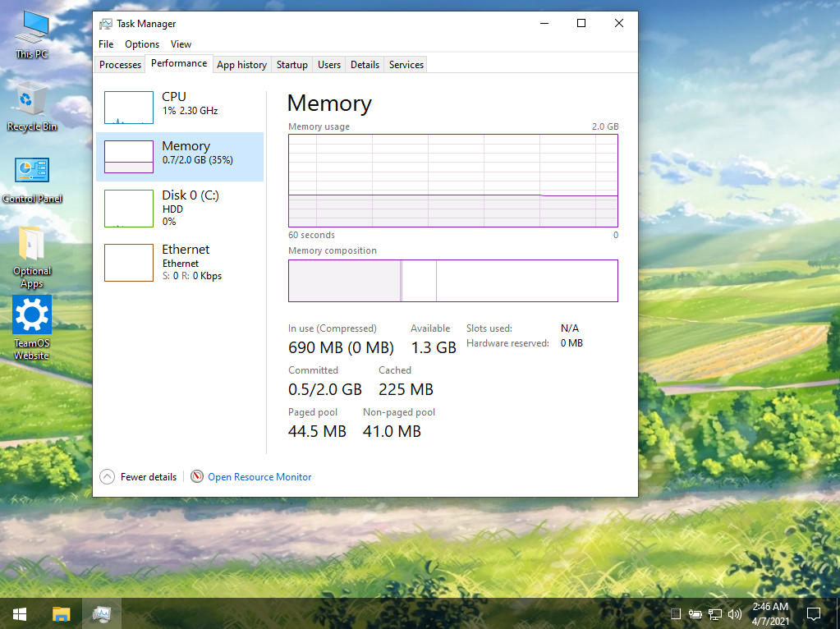Click the Task Manager taskbar icon
840x629 pixels.
pyautogui.click(x=101, y=614)
